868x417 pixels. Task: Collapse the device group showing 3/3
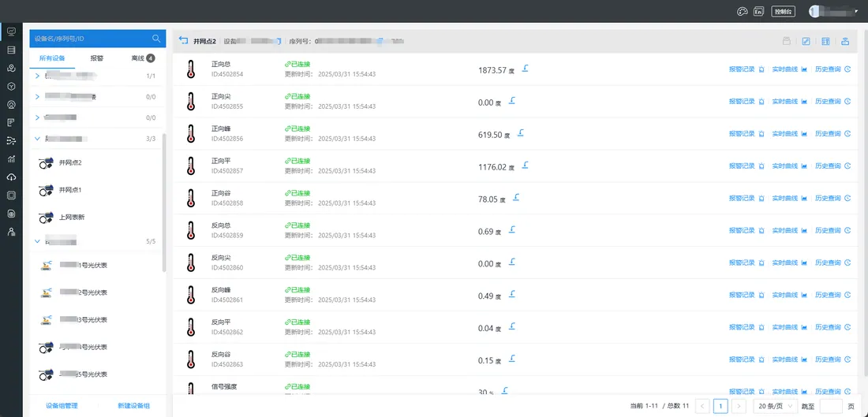38,139
